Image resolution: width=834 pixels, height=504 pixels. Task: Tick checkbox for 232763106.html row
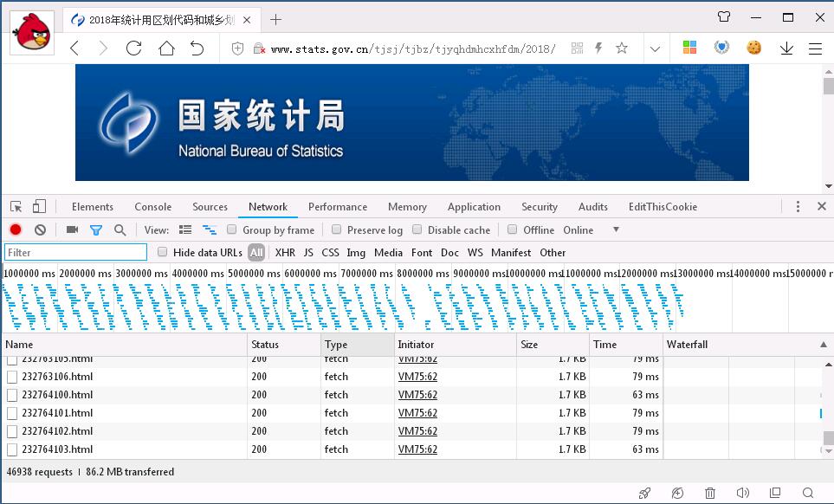pyautogui.click(x=12, y=377)
